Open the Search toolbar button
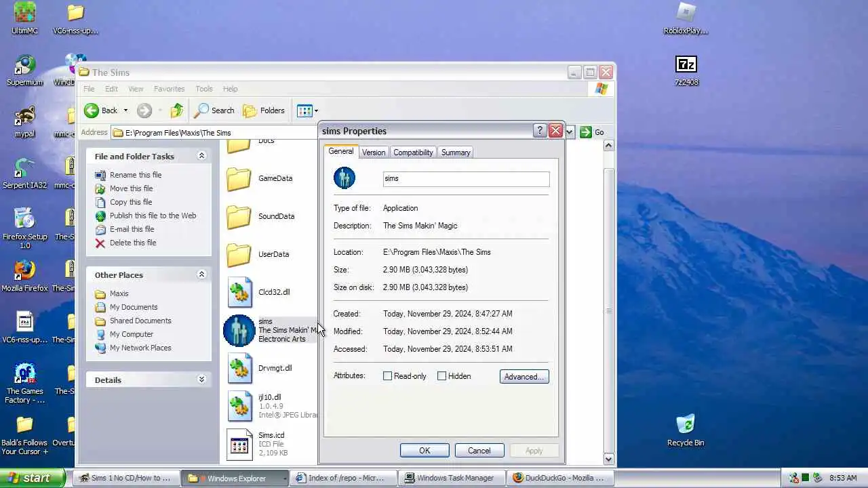The width and height of the screenshot is (868, 488). pos(214,110)
